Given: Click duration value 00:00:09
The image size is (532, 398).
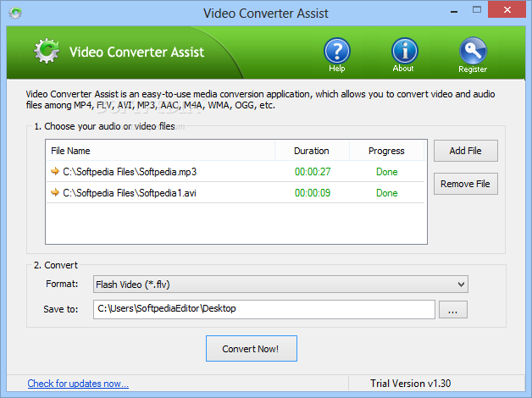Looking at the screenshot, I should [x=313, y=193].
